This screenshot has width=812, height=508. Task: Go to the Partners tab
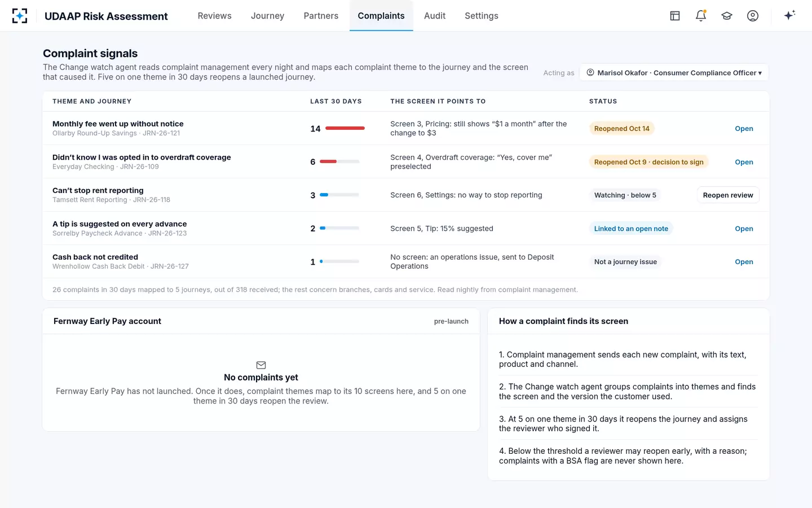click(321, 16)
